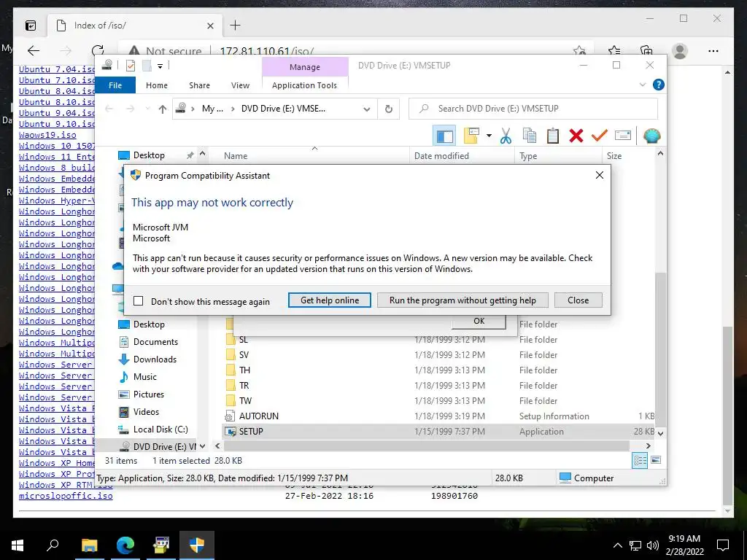Click the file list horizontal scrollbar
This screenshot has width=747, height=560.
pyautogui.click(x=426, y=446)
